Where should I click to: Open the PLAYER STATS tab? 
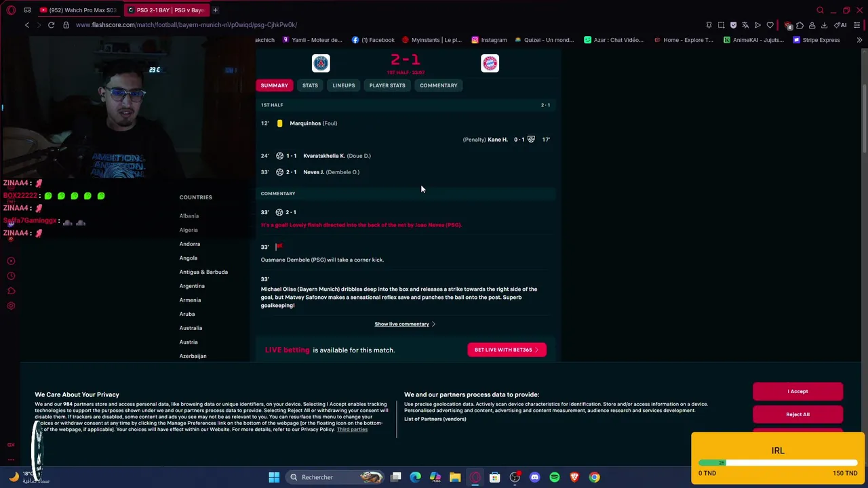pos(387,85)
